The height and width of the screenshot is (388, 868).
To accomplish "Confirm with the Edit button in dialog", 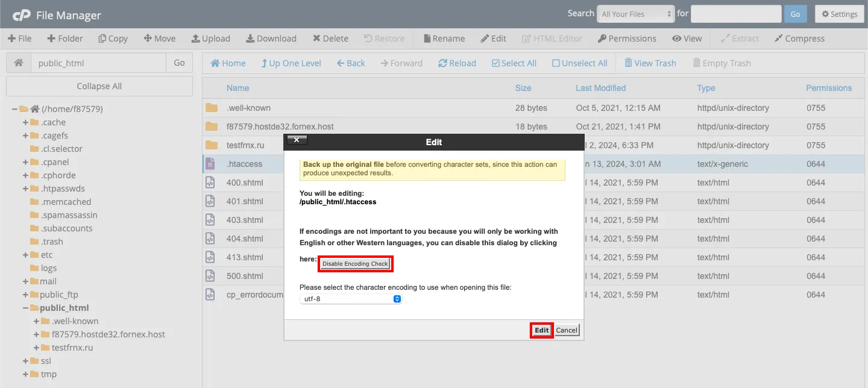I will point(541,330).
